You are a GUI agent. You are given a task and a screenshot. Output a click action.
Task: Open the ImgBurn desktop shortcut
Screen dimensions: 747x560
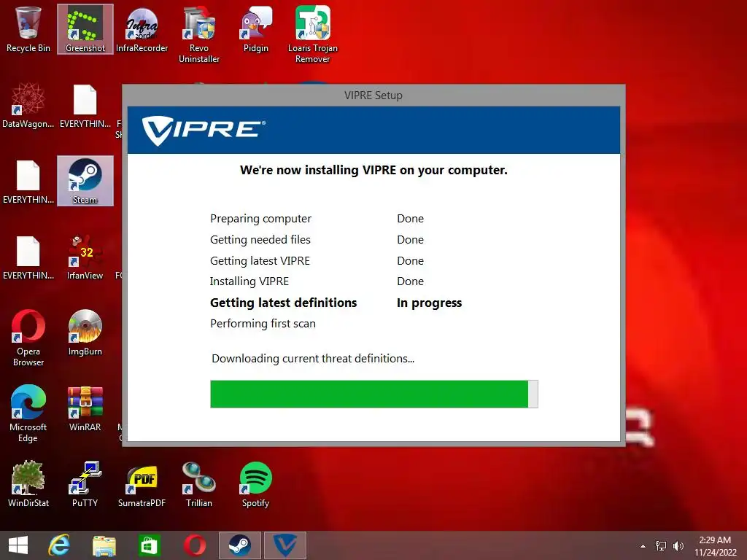[x=85, y=332]
